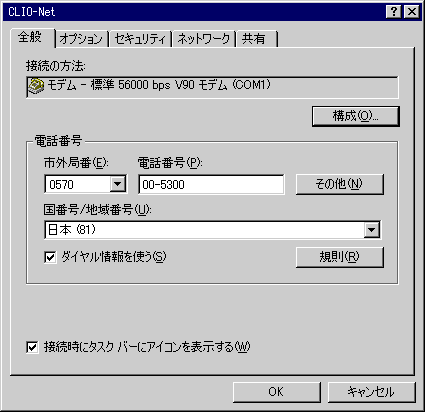Click the その他(N) button

[340, 184]
